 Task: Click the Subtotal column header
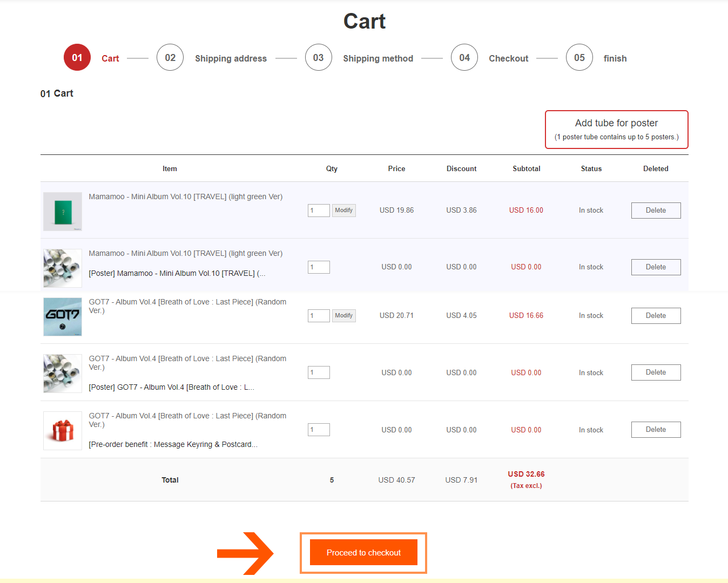(527, 168)
